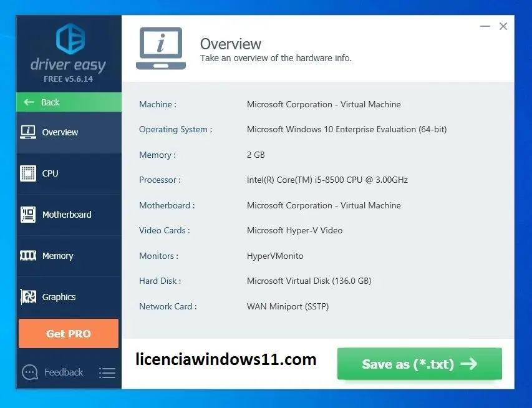Image resolution: width=532 pixels, height=408 pixels.
Task: Click the "Memory :" label in the info list
Action: coord(157,155)
